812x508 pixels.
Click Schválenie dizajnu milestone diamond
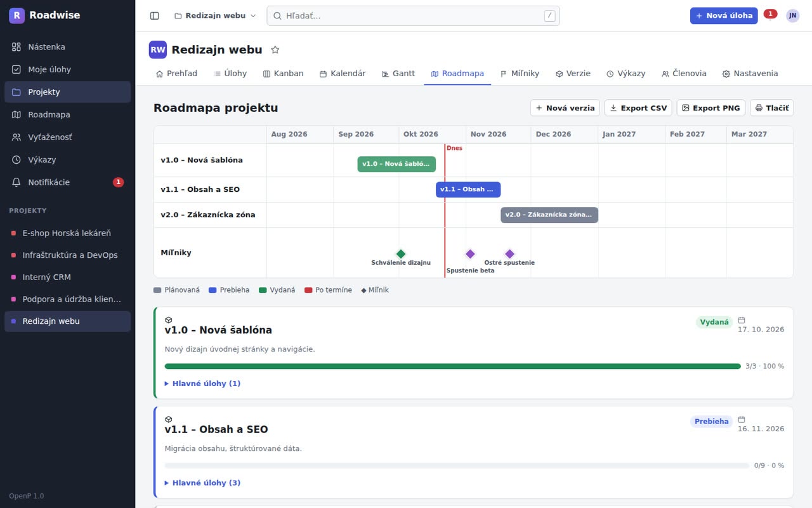401,254
